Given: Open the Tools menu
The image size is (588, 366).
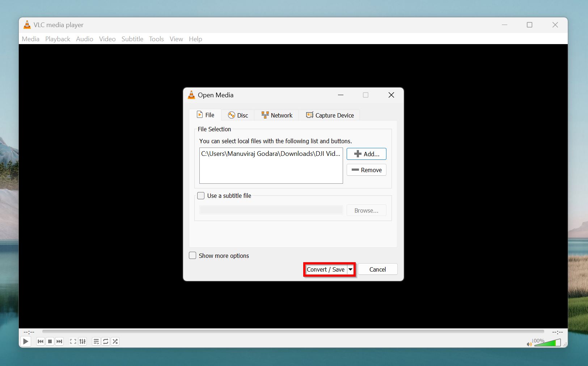Looking at the screenshot, I should pyautogui.click(x=156, y=39).
